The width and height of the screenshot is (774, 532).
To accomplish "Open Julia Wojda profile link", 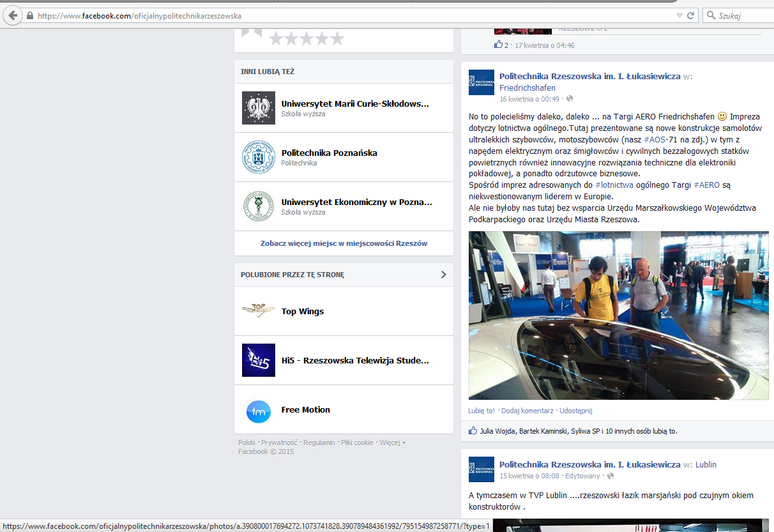I will tap(497, 431).
